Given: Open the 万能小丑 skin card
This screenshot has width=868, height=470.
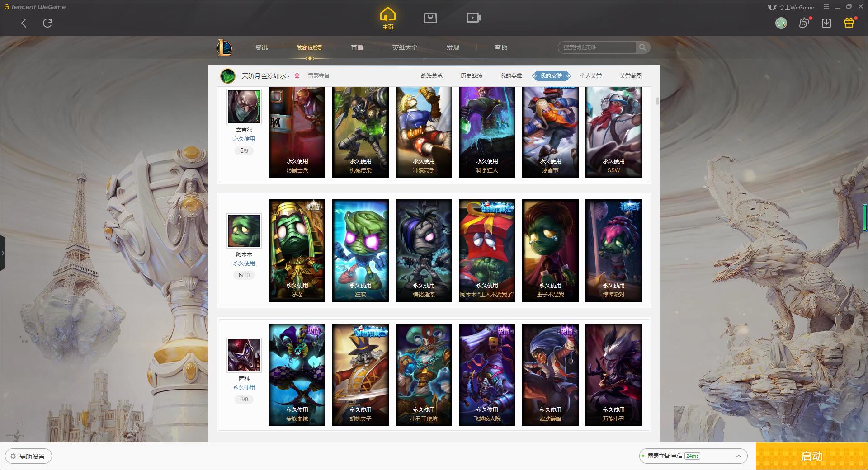Looking at the screenshot, I should click(x=613, y=375).
